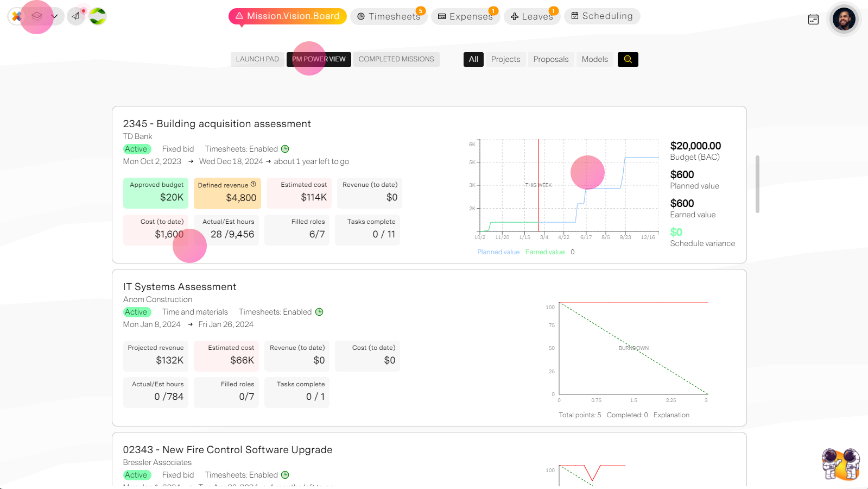Click TD Bank timesheets enabled clock icon
Screen dimensions: 868x489
(x=285, y=149)
